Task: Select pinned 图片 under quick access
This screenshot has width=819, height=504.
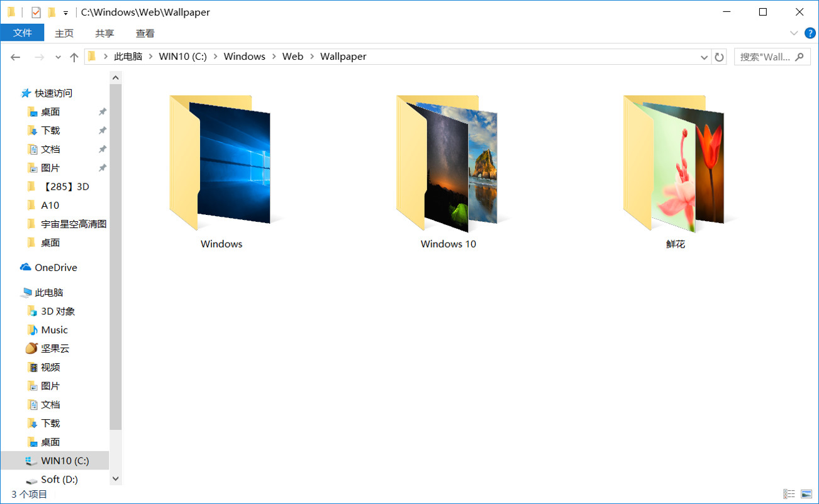Action: coord(50,168)
